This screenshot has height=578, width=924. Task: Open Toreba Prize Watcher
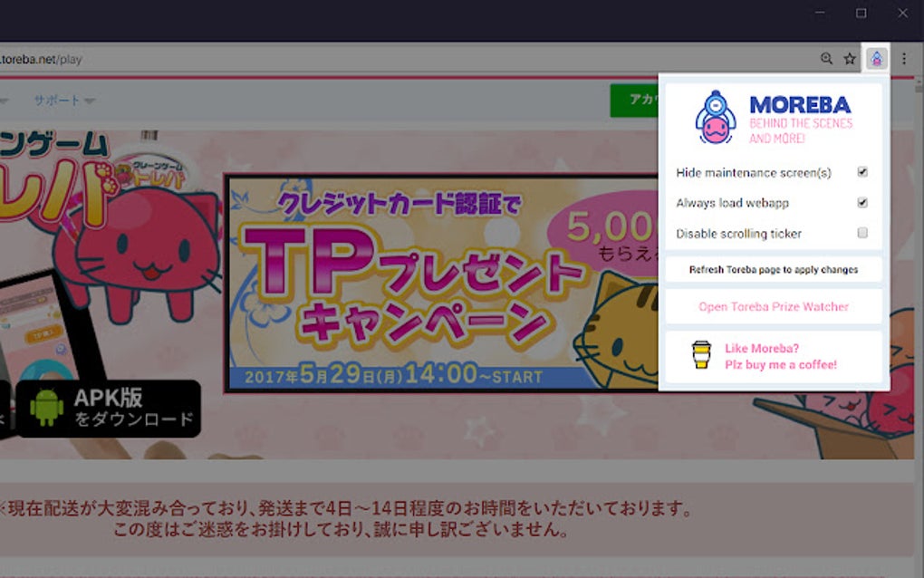click(x=773, y=306)
